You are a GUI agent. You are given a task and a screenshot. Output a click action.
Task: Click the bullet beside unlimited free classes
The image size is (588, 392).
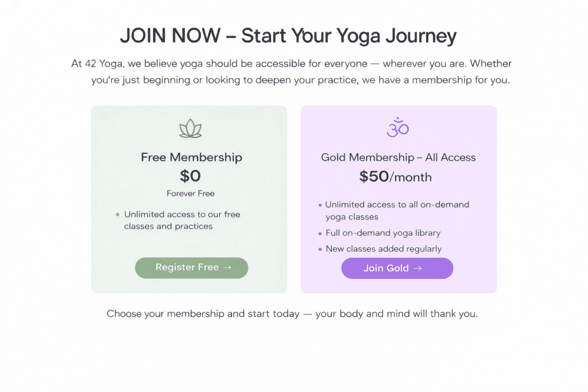[x=118, y=214]
